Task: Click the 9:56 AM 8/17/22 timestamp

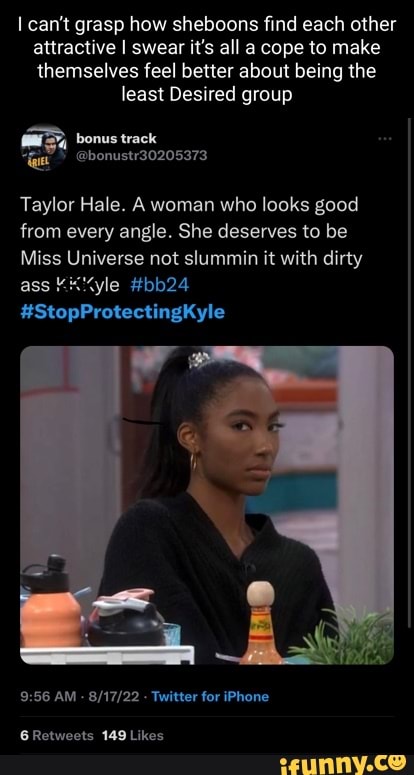Action: click(x=83, y=696)
